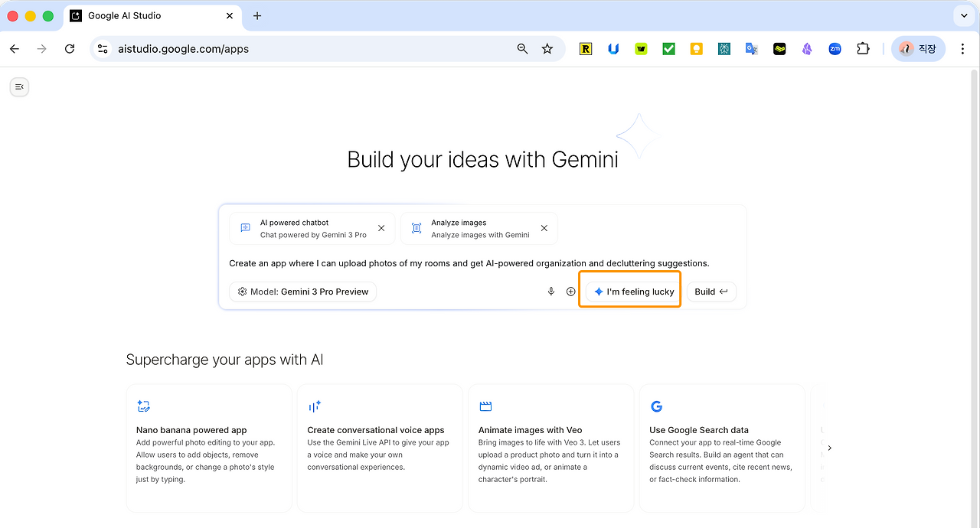This screenshot has height=528, width=980.
Task: Click the microphone icon in the prompt box
Action: (551, 292)
